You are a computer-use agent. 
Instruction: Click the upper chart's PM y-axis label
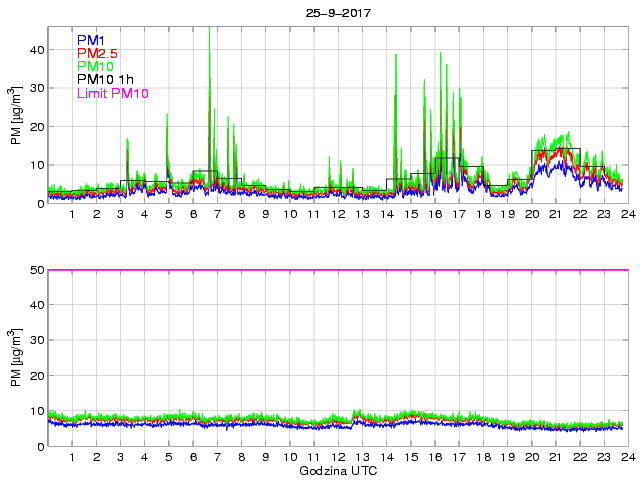[x=17, y=116]
